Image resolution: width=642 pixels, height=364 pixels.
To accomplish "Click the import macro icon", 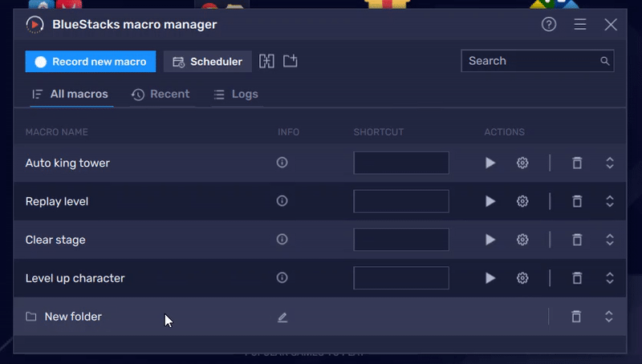I will click(x=291, y=61).
